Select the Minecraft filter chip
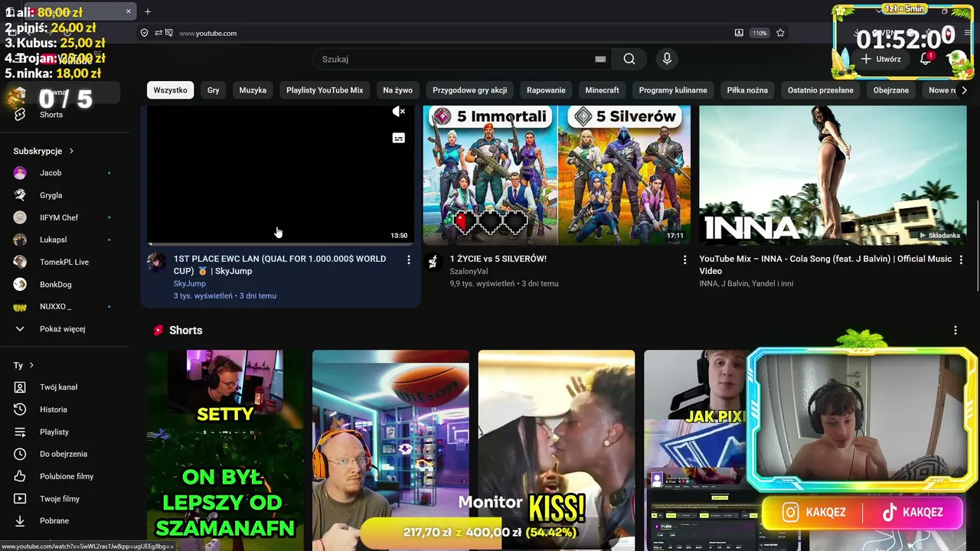980x551 pixels. click(x=603, y=90)
